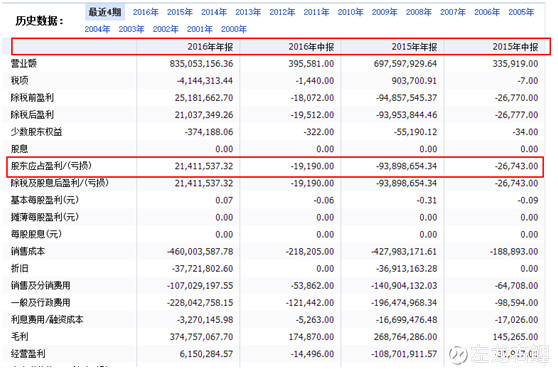This screenshot has width=558, height=369.
Task: Click the value 697,597,929.64
Action: click(405, 64)
